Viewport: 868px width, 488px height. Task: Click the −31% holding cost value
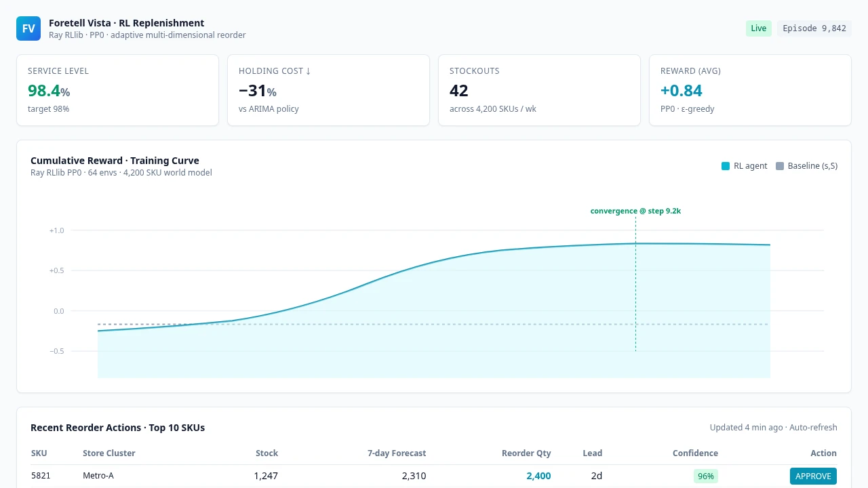click(x=258, y=91)
